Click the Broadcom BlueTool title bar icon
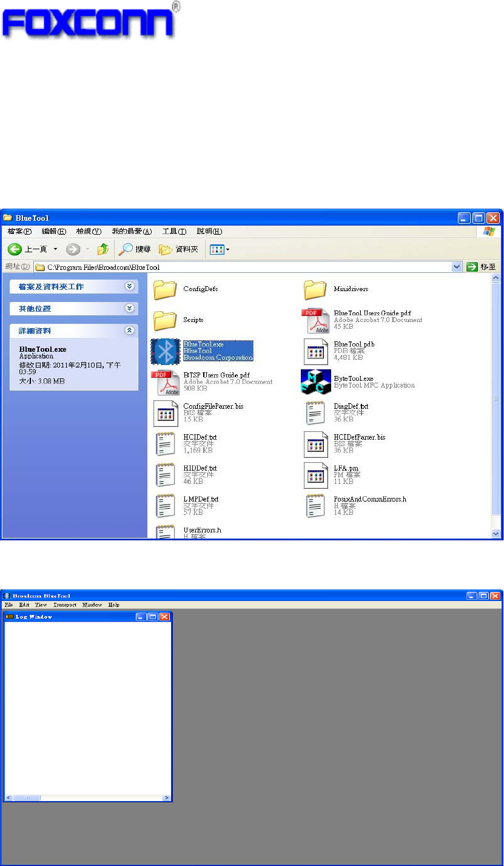Image resolution: width=504 pixels, height=866 pixels. pyautogui.click(x=7, y=596)
